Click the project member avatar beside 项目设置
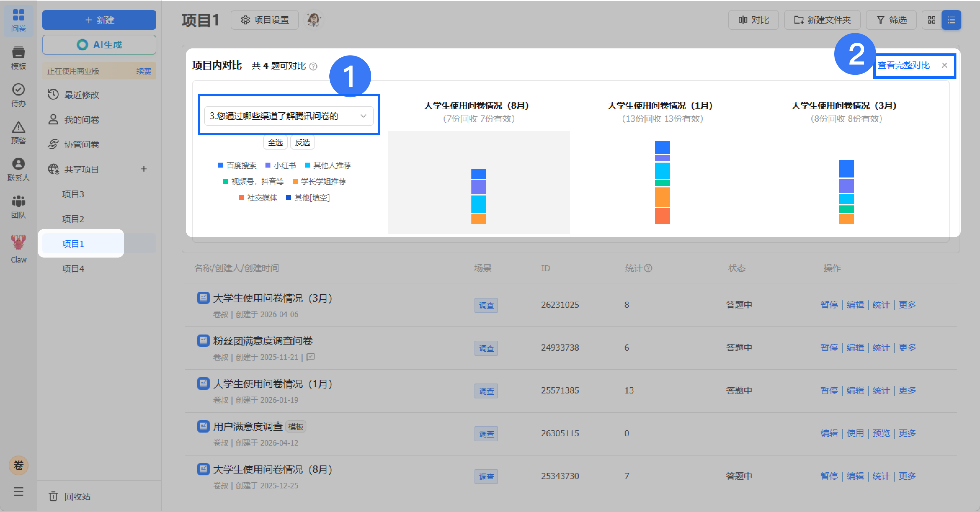The image size is (980, 512). tap(314, 20)
